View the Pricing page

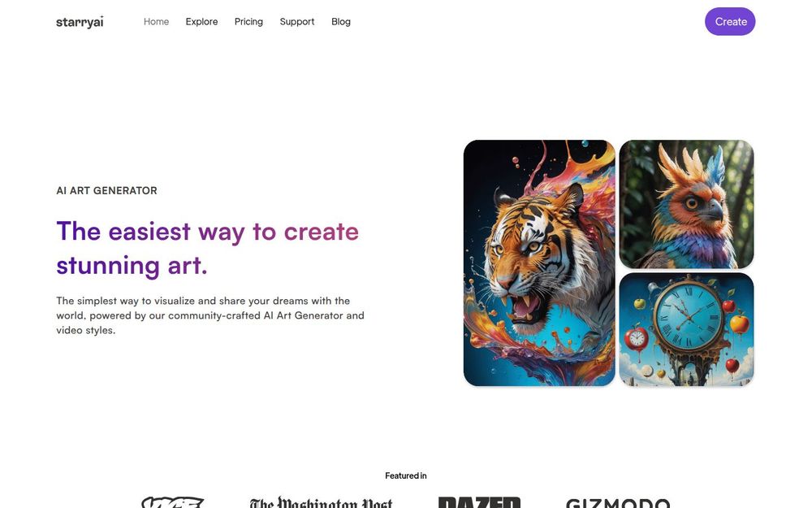click(248, 22)
